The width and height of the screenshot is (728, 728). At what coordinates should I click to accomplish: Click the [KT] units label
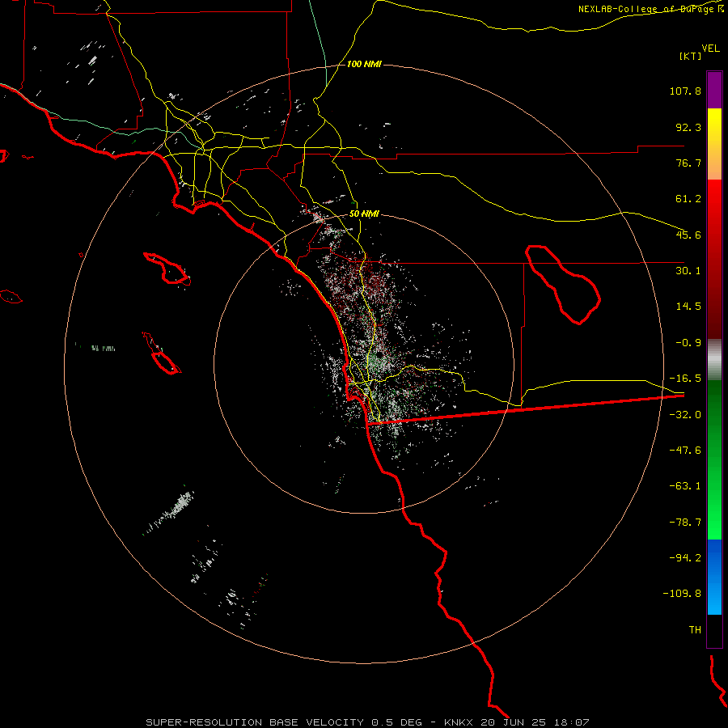click(691, 56)
